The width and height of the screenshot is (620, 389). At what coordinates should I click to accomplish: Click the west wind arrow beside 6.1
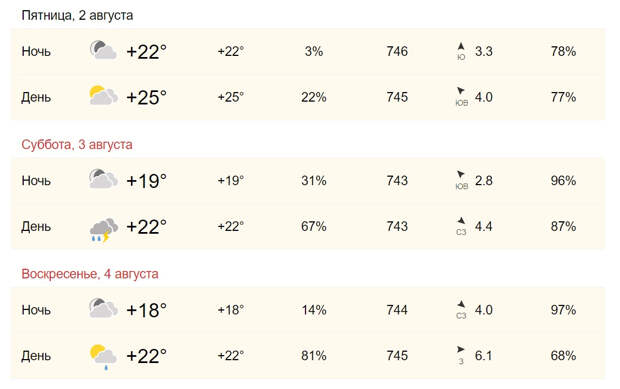pyautogui.click(x=461, y=349)
